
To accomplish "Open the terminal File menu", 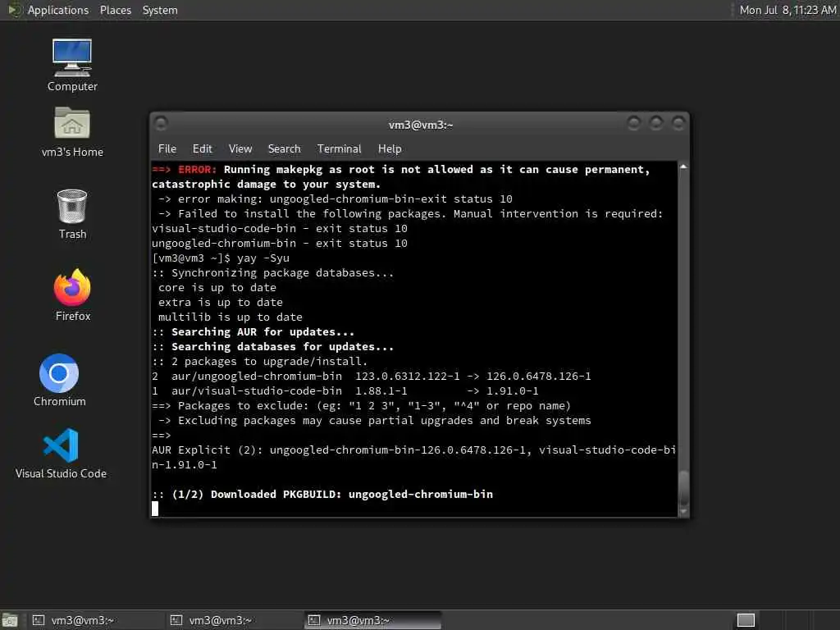I will click(167, 149).
